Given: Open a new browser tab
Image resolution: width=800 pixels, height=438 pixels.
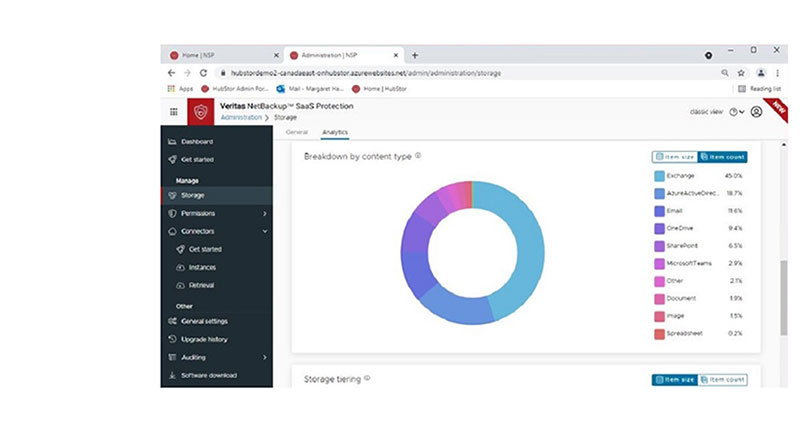Looking at the screenshot, I should [415, 55].
